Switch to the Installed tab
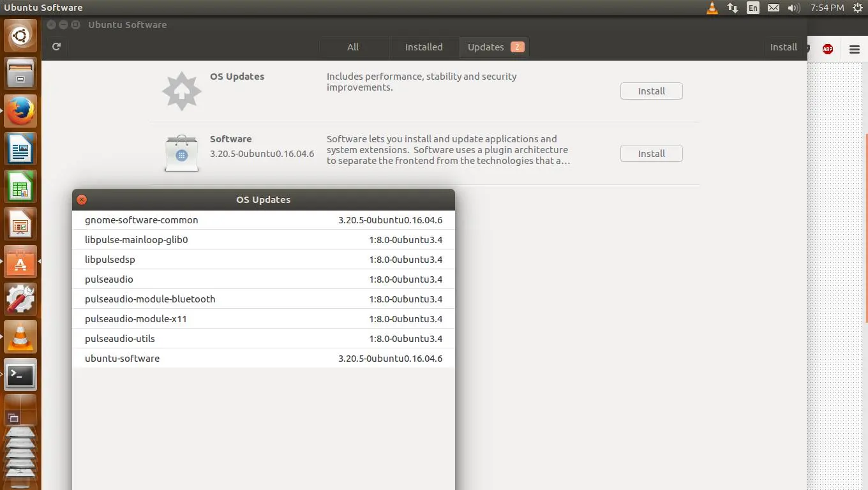868x490 pixels. (424, 47)
